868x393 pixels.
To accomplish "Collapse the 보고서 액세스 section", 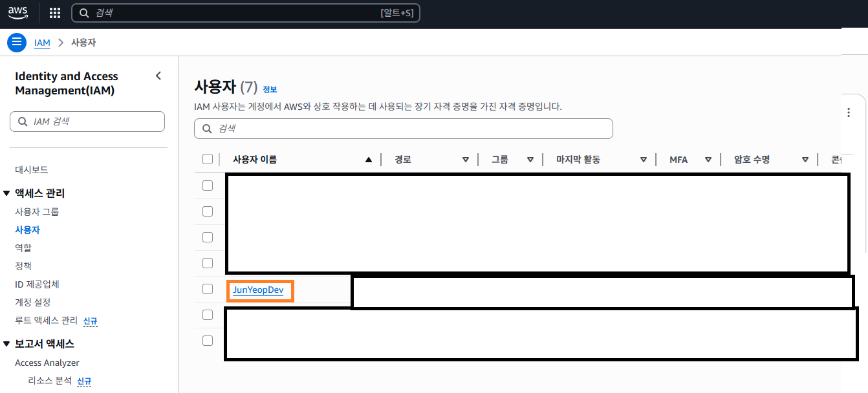I will pyautogui.click(x=6, y=344).
